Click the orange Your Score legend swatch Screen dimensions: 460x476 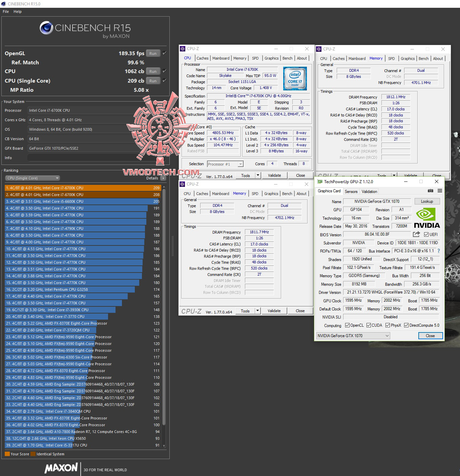pos(7,454)
